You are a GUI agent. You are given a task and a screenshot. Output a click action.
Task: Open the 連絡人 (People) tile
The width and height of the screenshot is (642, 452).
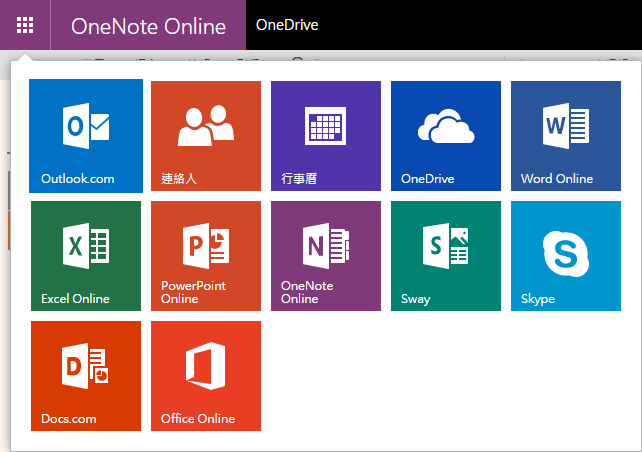[206, 136]
